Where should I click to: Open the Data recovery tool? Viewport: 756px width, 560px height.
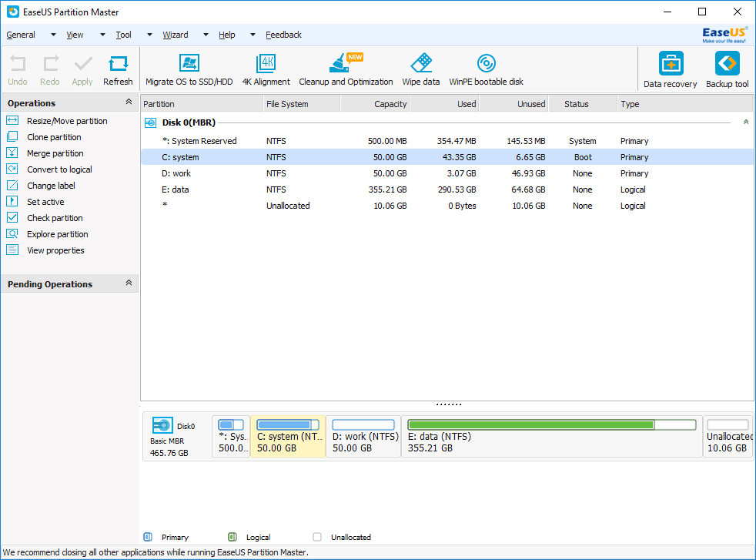[x=670, y=69]
